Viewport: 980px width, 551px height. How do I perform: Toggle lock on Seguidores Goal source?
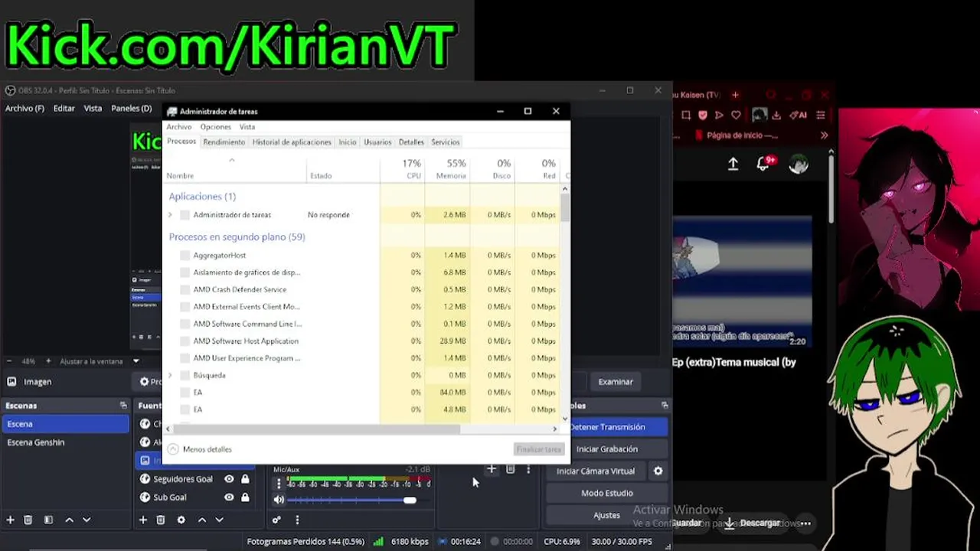(x=245, y=479)
